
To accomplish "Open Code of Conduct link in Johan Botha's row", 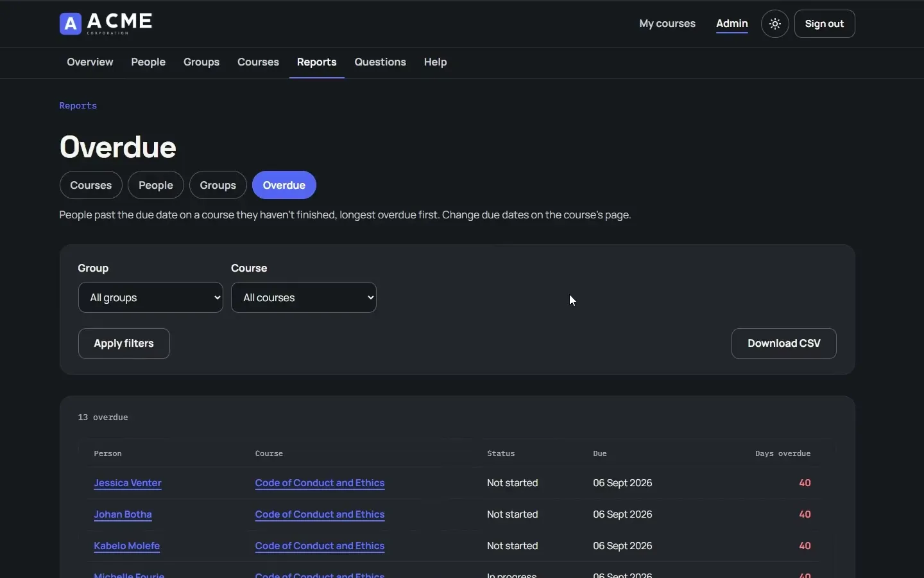I will pyautogui.click(x=320, y=516).
